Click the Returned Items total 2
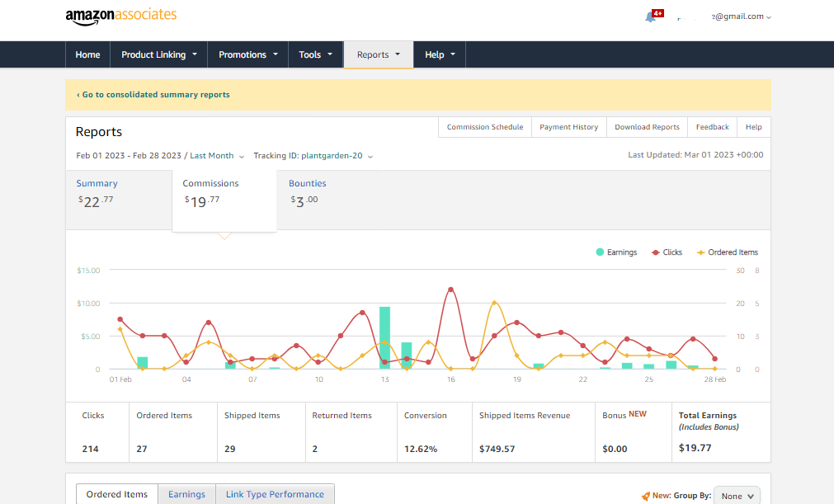This screenshot has height=504, width=834. click(315, 449)
